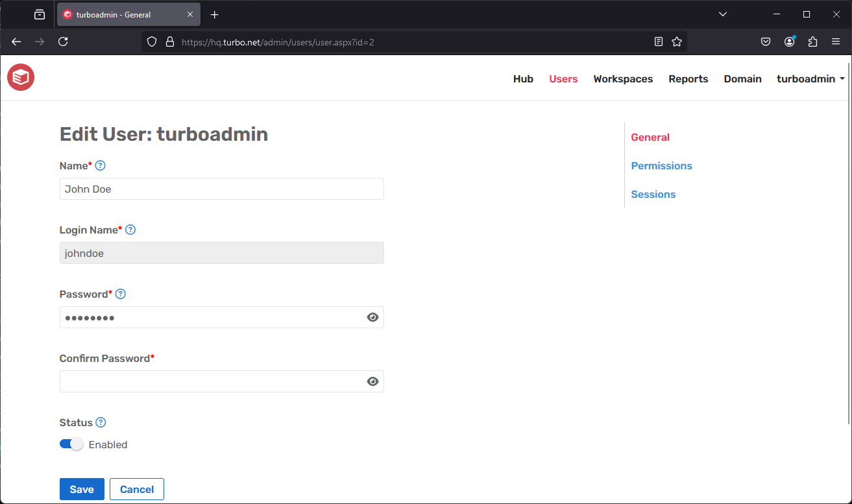The height and width of the screenshot is (504, 852).
Task: Click the padlock site info icon
Action: pyautogui.click(x=170, y=42)
